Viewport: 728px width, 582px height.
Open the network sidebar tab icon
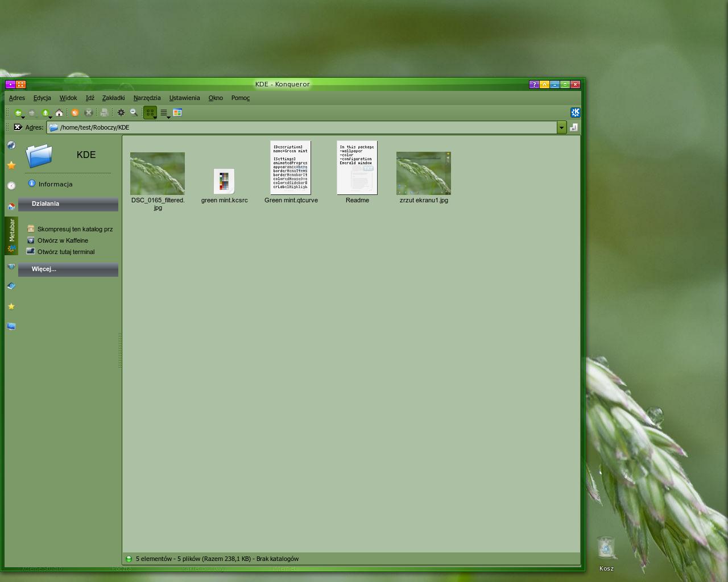coord(11,266)
